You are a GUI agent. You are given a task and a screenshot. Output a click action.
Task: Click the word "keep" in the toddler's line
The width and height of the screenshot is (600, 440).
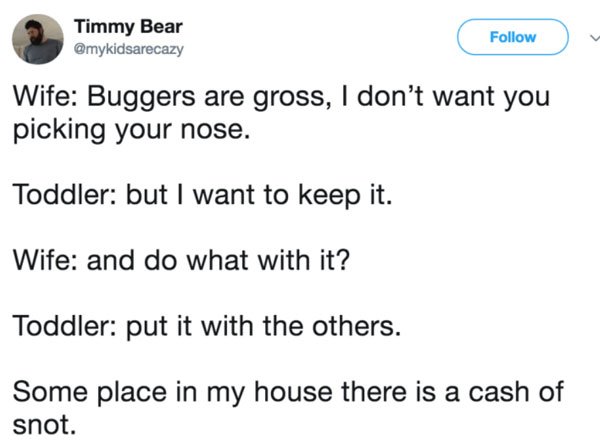[x=329, y=196]
